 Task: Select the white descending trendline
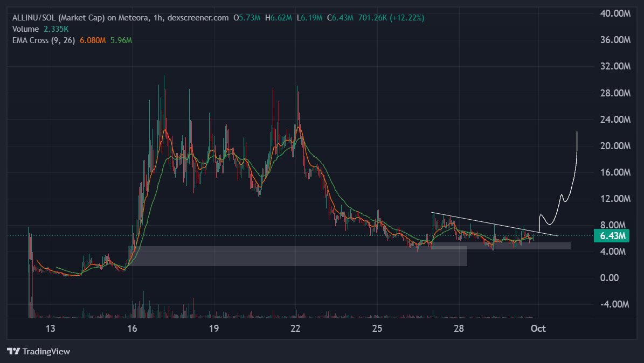click(495, 224)
